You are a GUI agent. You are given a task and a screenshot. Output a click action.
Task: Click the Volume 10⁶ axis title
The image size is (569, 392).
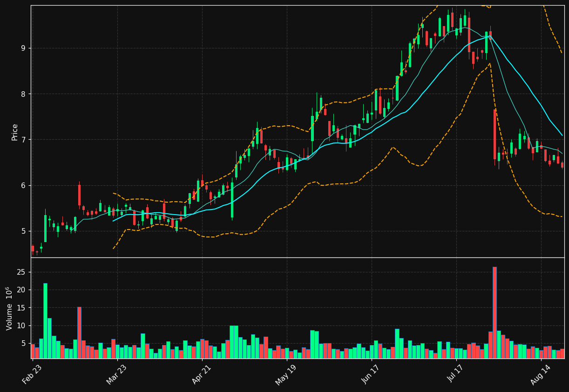(x=9, y=308)
